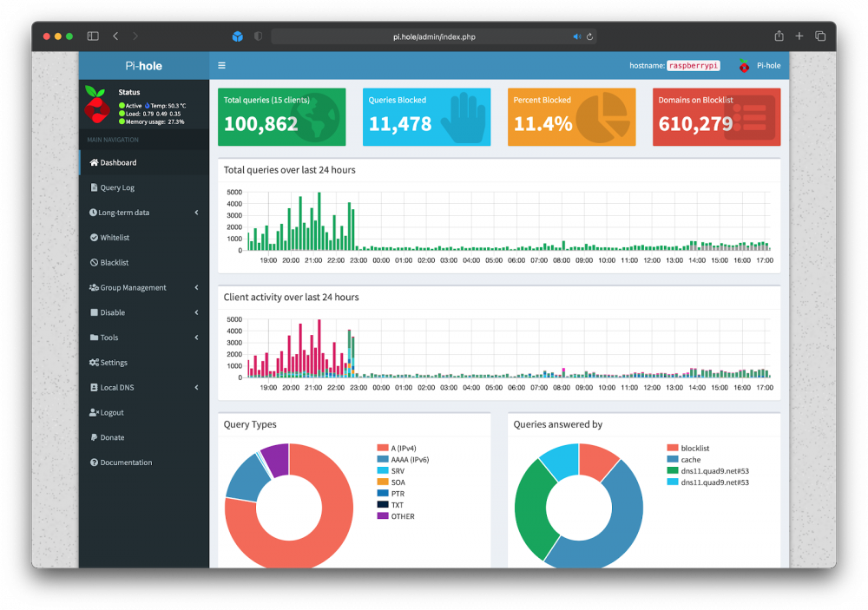Click the browser back arrow

coord(115,36)
